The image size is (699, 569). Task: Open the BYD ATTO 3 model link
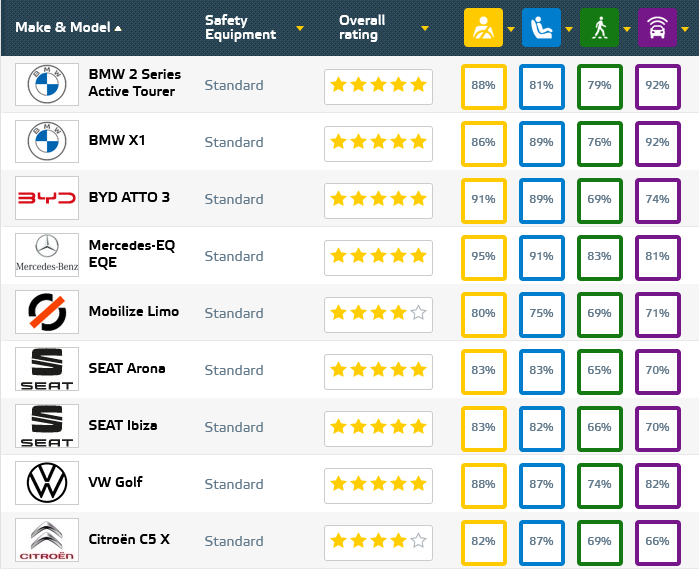click(129, 198)
